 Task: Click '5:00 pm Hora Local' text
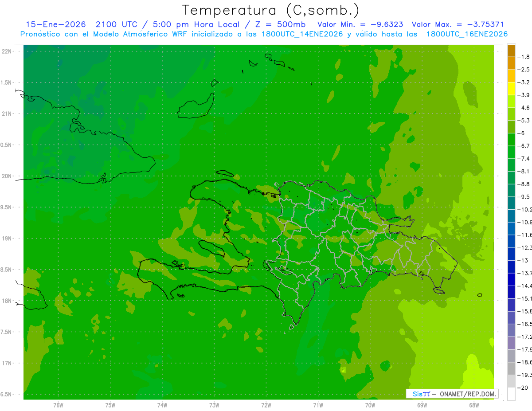[x=196, y=24]
